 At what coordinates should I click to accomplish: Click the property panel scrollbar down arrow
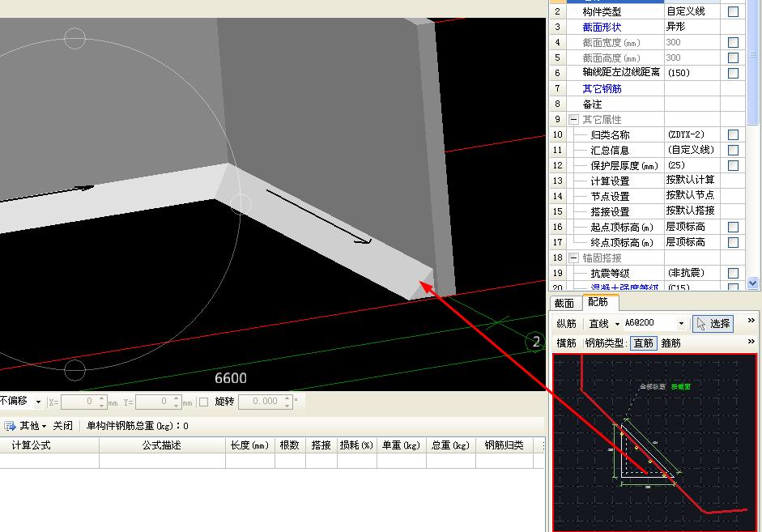click(753, 283)
